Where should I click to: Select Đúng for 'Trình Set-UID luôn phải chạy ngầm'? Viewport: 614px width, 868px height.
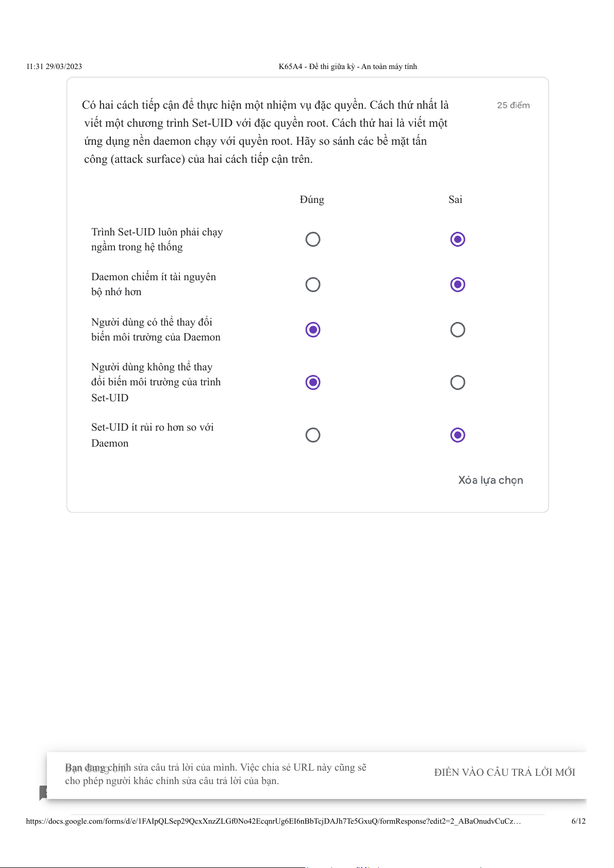[313, 240]
